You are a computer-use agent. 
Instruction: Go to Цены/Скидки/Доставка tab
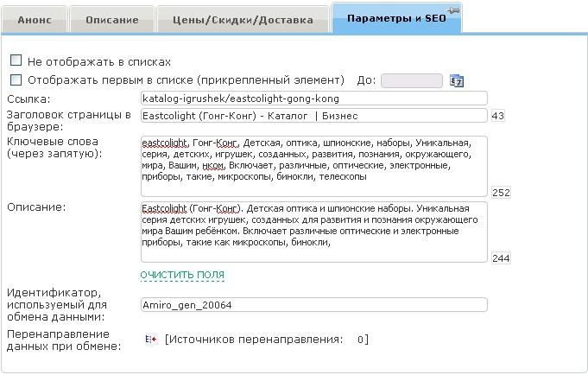[243, 20]
